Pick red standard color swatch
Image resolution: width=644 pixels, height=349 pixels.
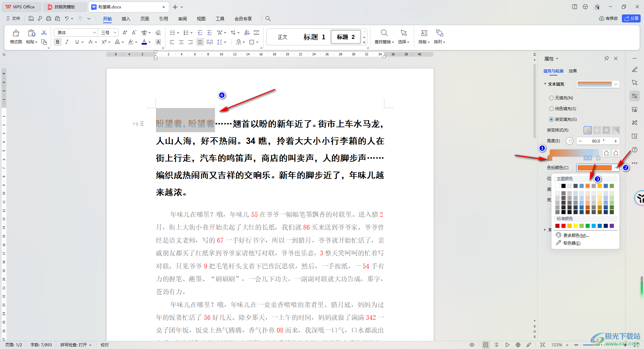point(563,226)
